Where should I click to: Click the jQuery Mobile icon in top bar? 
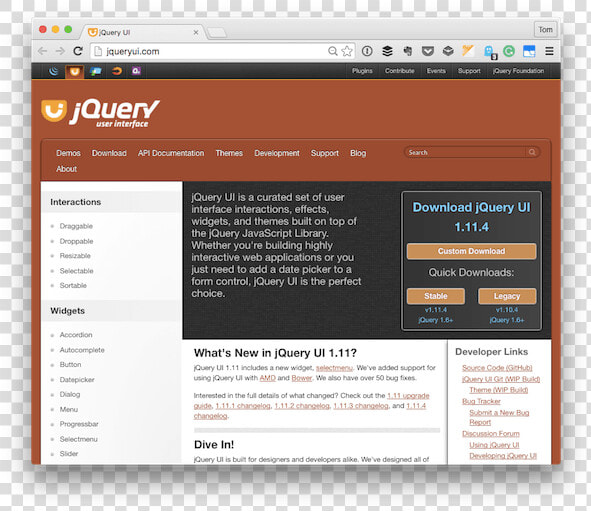click(96, 71)
